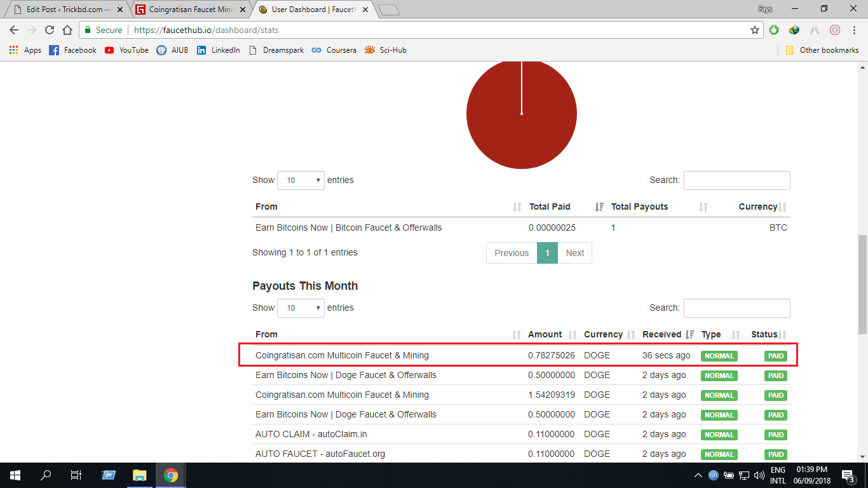
Task: Click the Previous pagination button
Action: 512,253
